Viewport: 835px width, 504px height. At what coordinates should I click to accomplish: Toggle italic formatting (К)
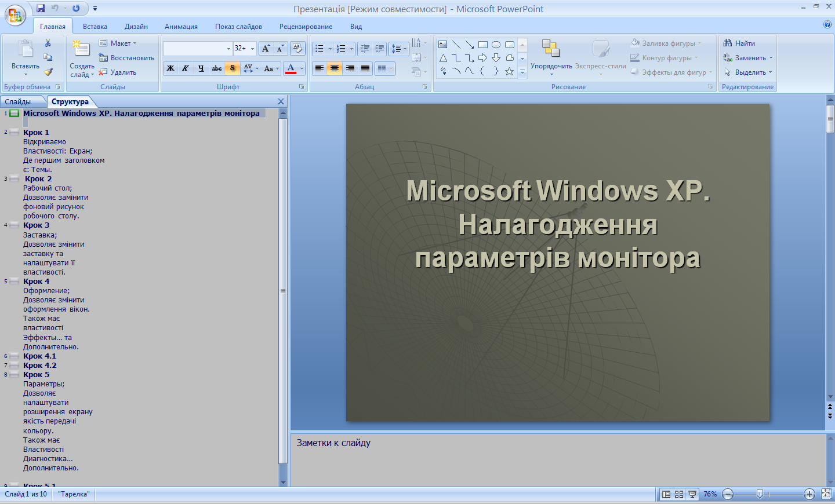coord(186,68)
